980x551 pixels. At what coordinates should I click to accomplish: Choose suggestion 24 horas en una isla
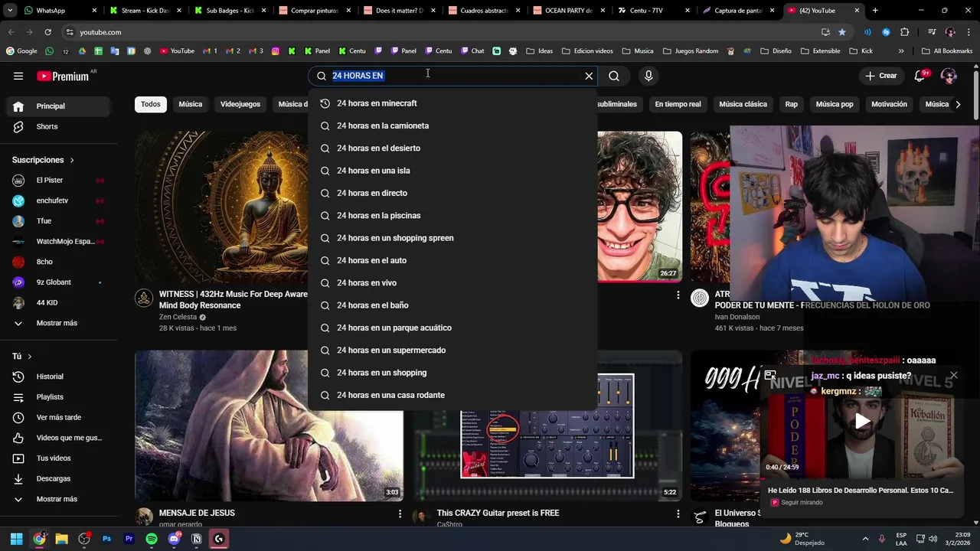452,171
